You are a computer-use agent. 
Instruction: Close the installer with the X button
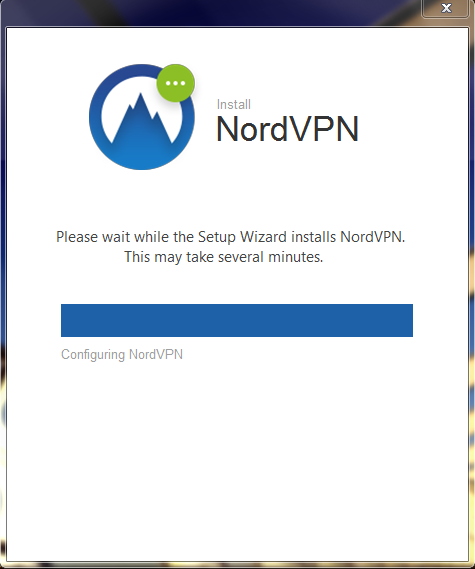pyautogui.click(x=446, y=8)
